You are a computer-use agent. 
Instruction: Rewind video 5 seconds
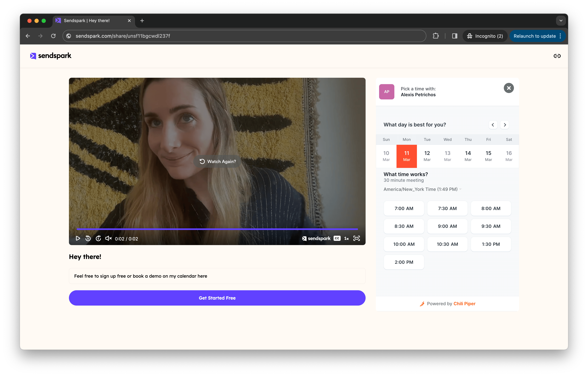pos(88,238)
